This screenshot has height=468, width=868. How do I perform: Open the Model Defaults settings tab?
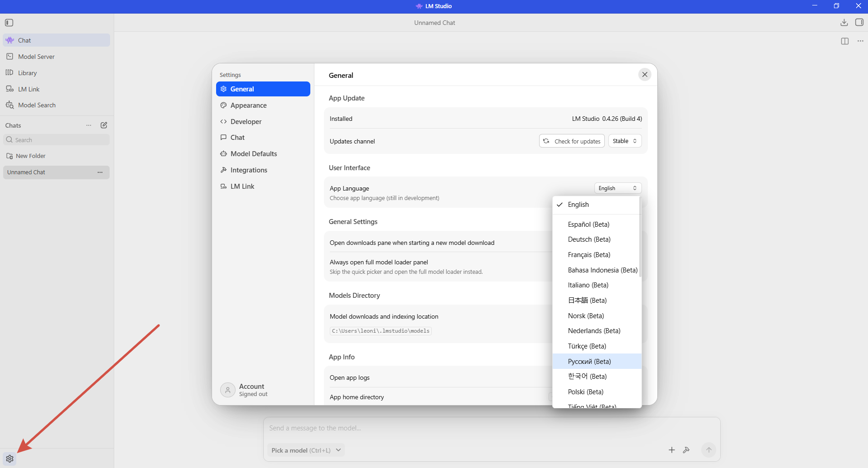[263, 154]
